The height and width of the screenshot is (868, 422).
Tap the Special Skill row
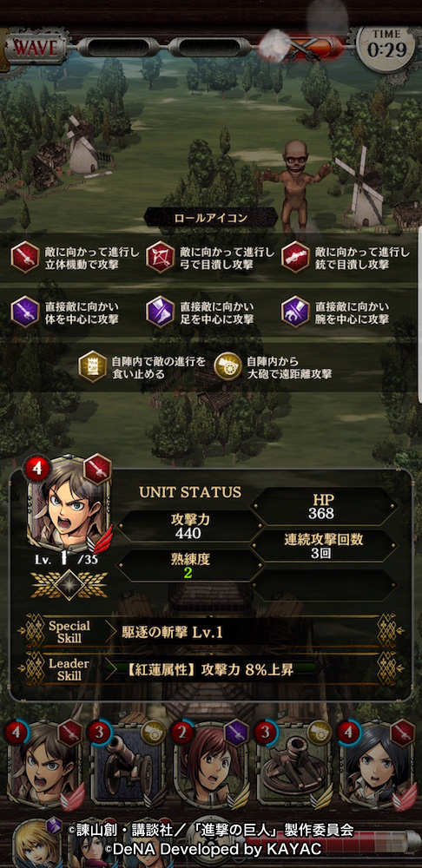(211, 632)
